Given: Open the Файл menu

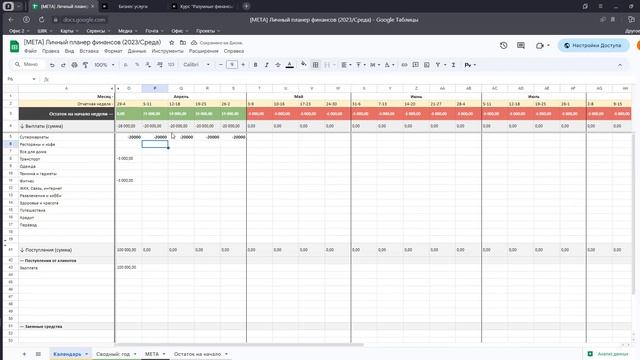Looking at the screenshot, I should coord(30,51).
